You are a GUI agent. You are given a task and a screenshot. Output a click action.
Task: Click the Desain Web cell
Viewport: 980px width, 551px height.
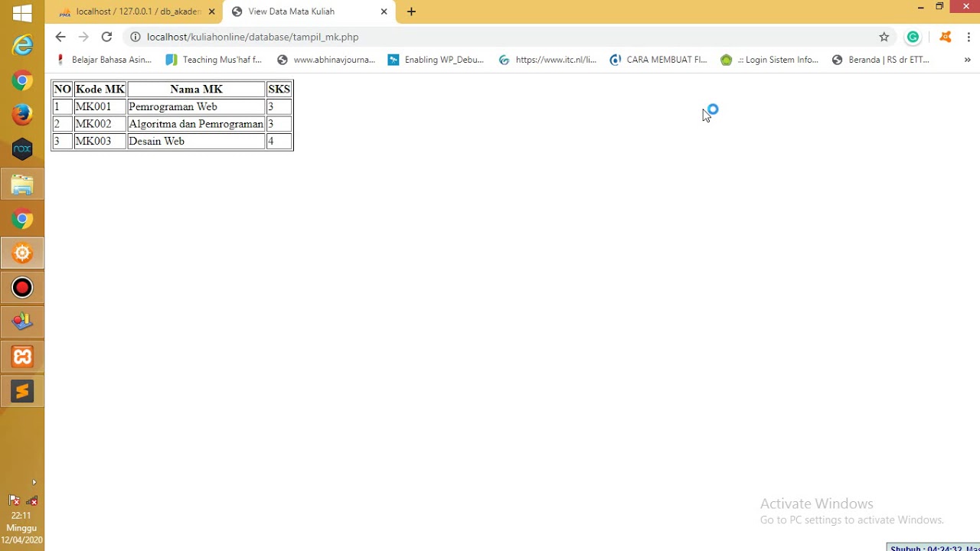[x=196, y=141]
